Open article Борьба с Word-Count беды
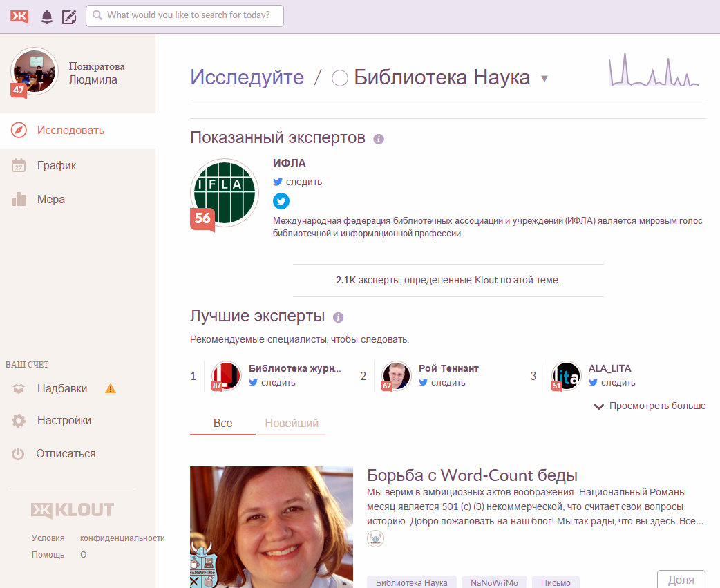Viewport: 720px width, 588px height. click(x=472, y=475)
